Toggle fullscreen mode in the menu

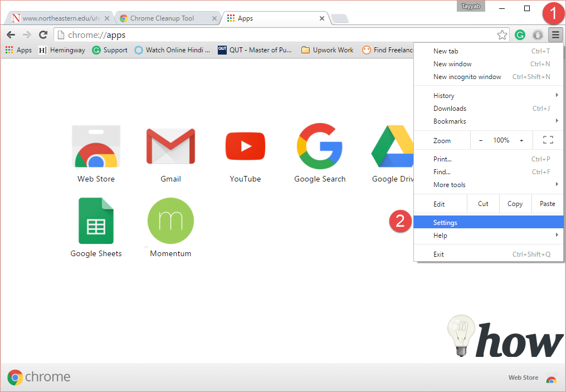(x=548, y=140)
